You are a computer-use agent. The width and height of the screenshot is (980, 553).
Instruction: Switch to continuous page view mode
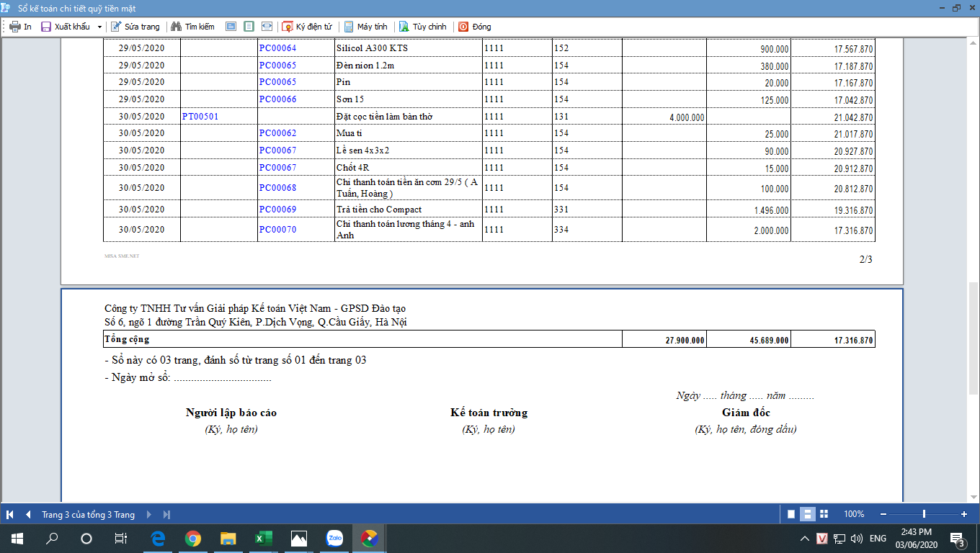coord(808,514)
